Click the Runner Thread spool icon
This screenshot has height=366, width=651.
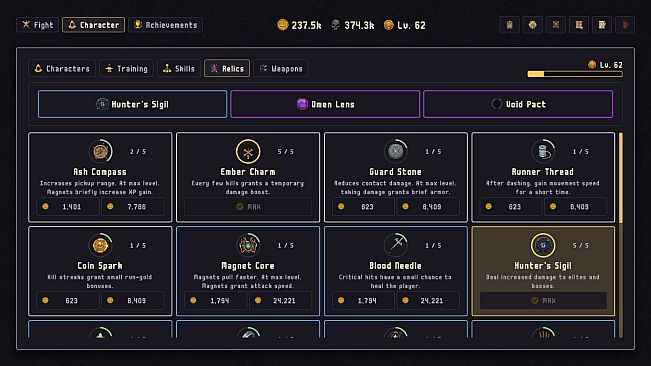point(543,151)
